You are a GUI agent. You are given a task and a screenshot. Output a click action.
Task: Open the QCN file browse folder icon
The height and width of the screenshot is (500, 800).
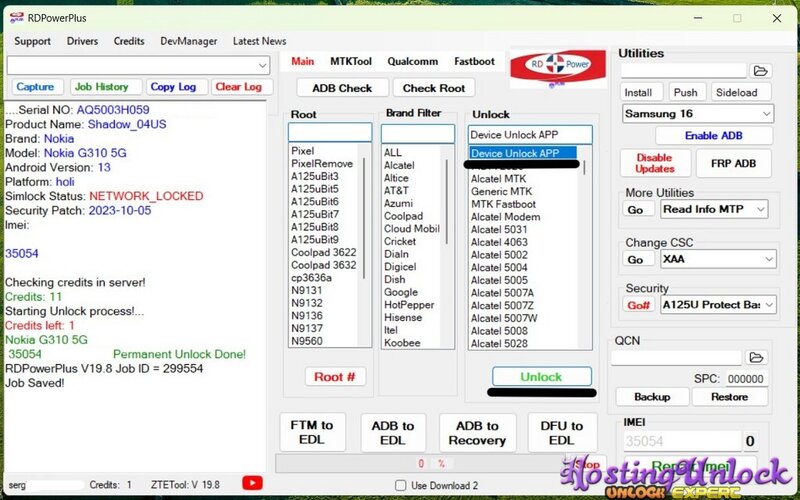[756, 357]
